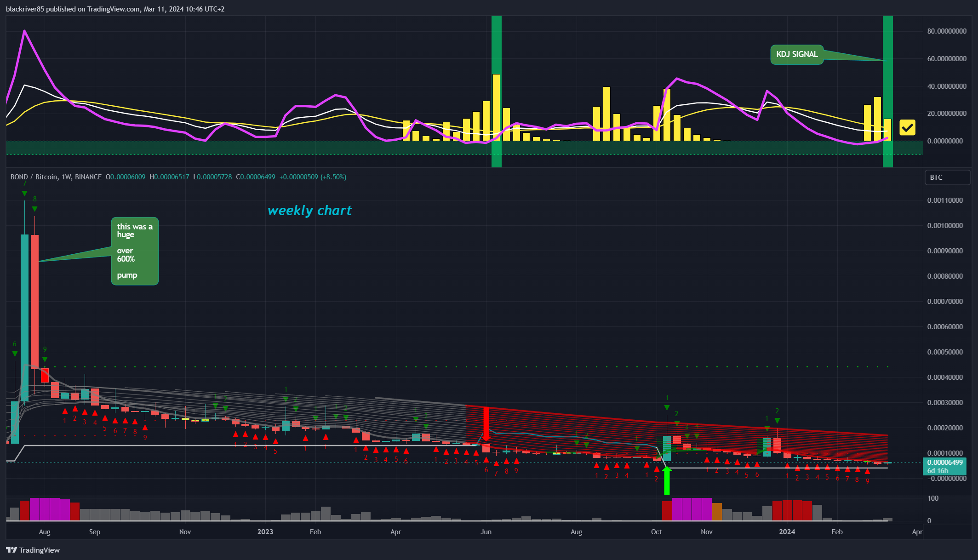Click the big red down arrow near Jun

click(486, 424)
